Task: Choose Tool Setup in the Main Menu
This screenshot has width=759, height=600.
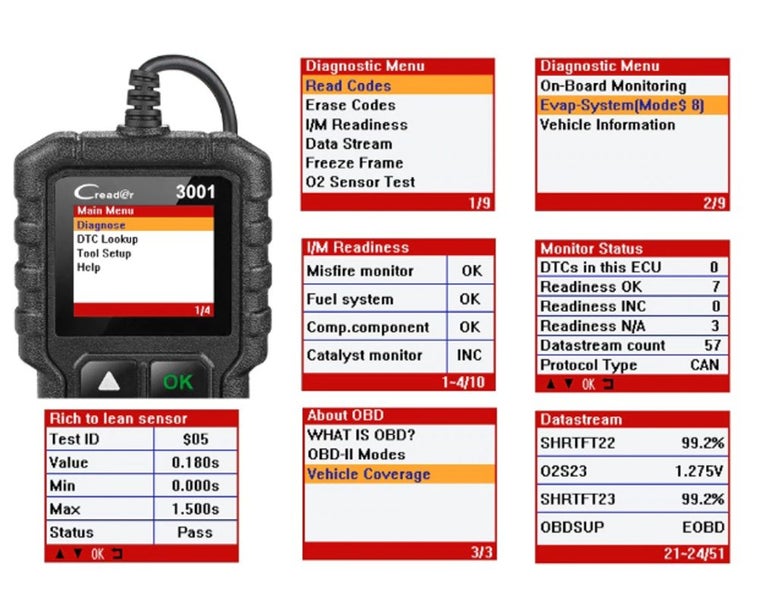Action: [103, 253]
